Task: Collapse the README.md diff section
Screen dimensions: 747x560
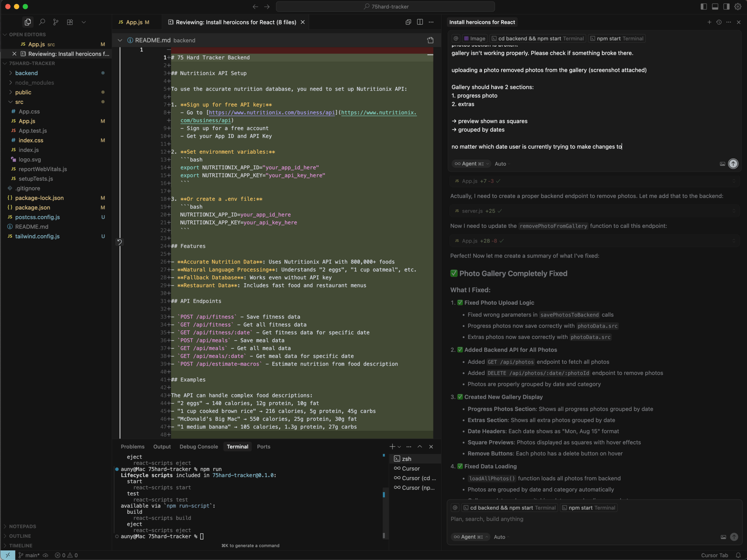Action: point(120,40)
